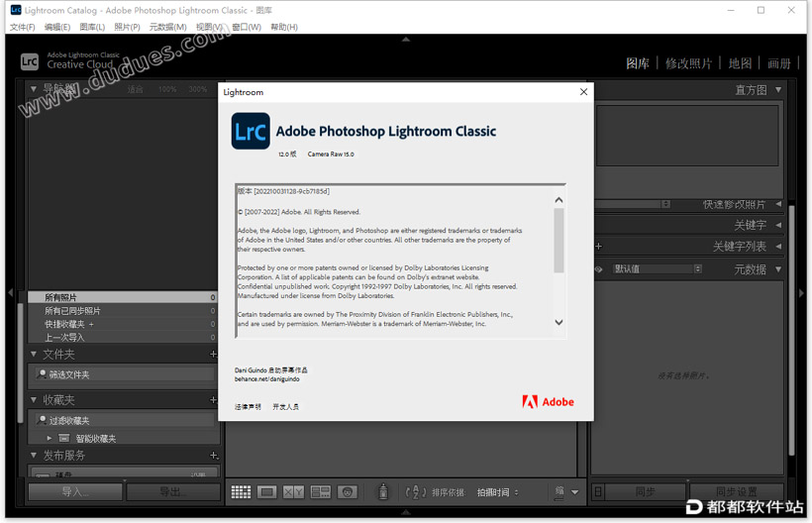Select the Painter spray can tool
Viewport: 812px width, 523px height.
click(383, 491)
